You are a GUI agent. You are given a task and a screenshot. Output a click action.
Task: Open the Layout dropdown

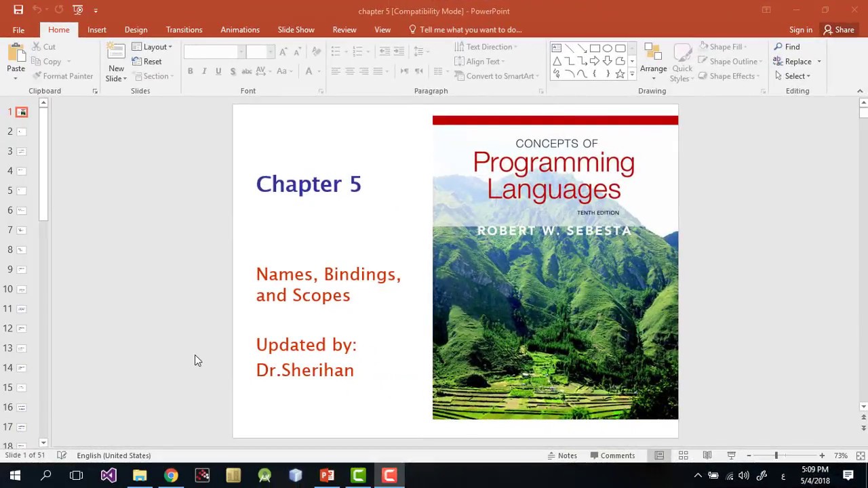[153, 47]
